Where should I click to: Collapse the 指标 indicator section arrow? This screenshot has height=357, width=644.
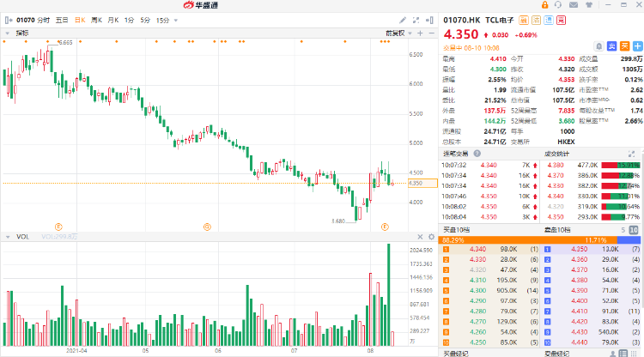[8, 33]
